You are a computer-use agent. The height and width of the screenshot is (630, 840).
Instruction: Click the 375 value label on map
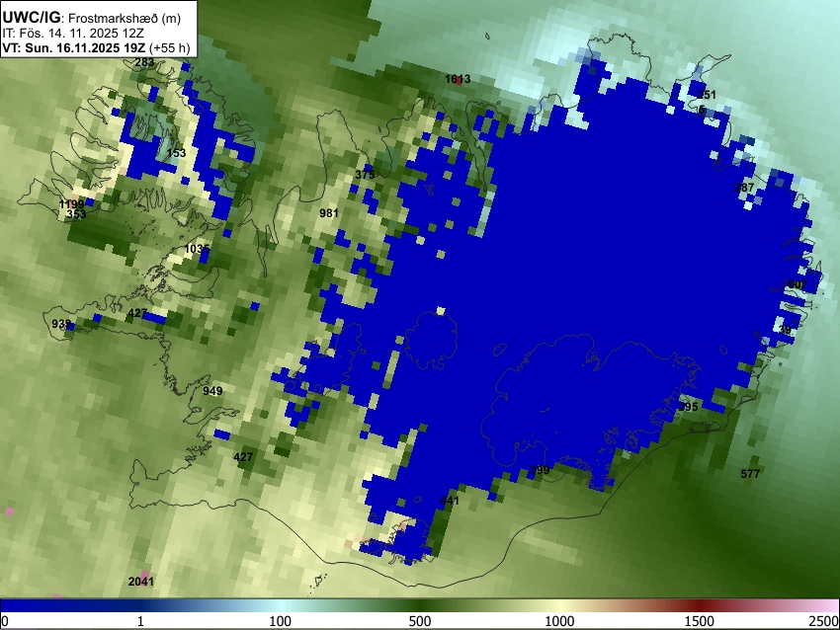click(x=365, y=175)
